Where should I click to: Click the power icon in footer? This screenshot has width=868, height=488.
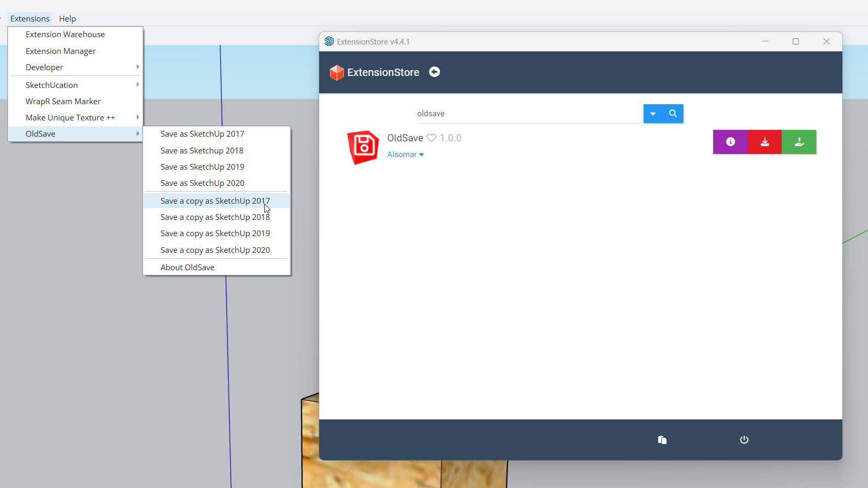[744, 440]
